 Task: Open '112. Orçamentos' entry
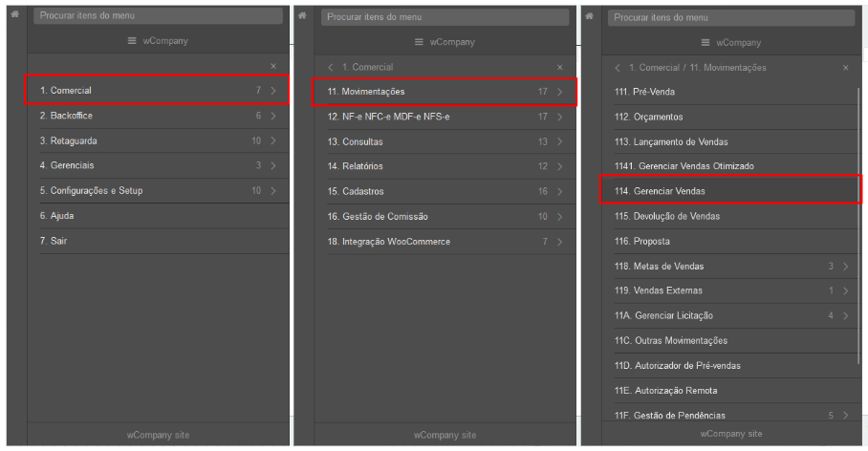point(735,117)
